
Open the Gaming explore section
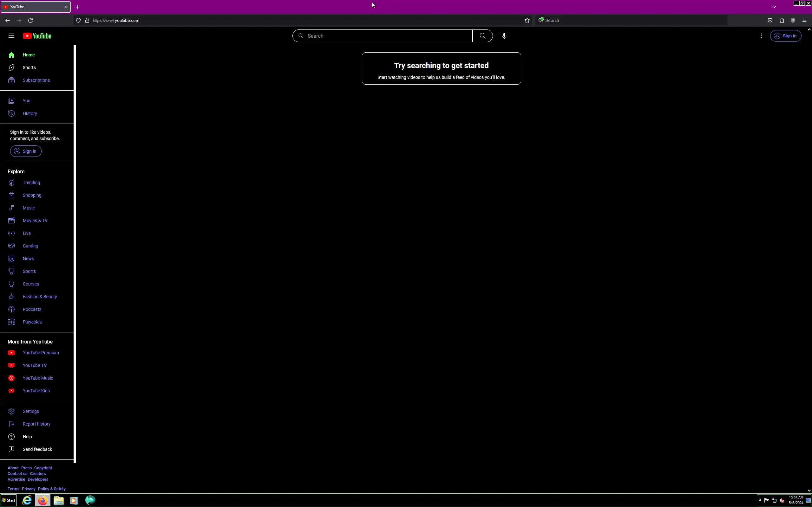click(30, 246)
